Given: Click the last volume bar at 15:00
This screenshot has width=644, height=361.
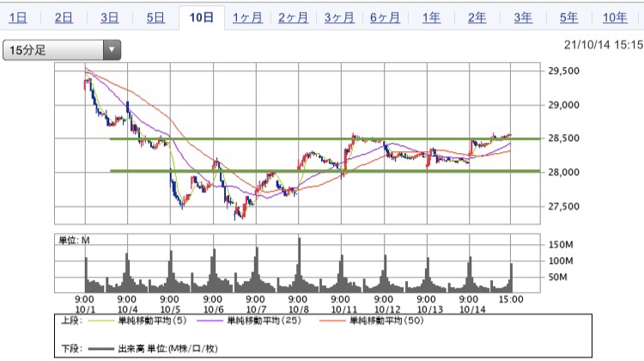Looking at the screenshot, I should click(512, 278).
